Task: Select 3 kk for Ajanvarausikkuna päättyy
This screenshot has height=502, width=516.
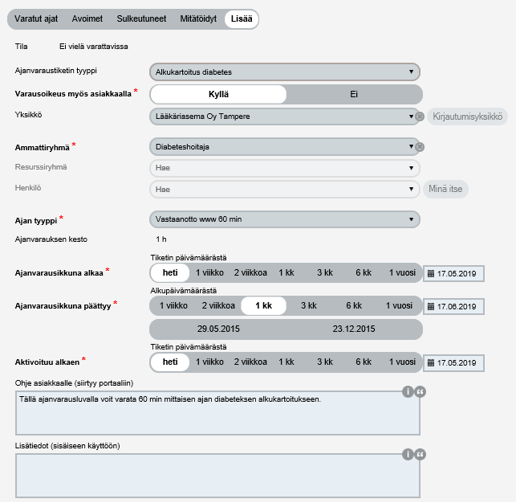Action: click(x=309, y=306)
